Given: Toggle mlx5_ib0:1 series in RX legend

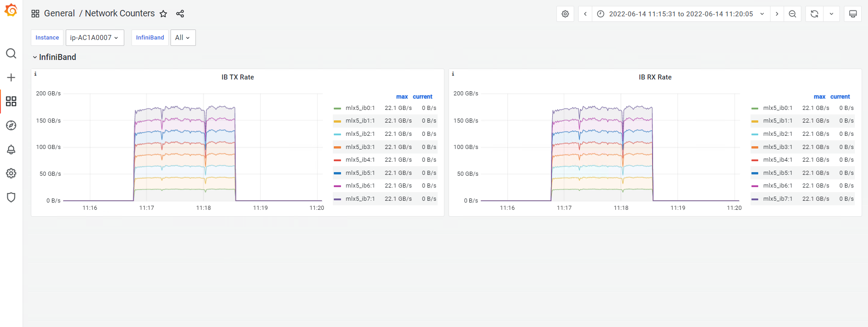Looking at the screenshot, I should coord(778,108).
